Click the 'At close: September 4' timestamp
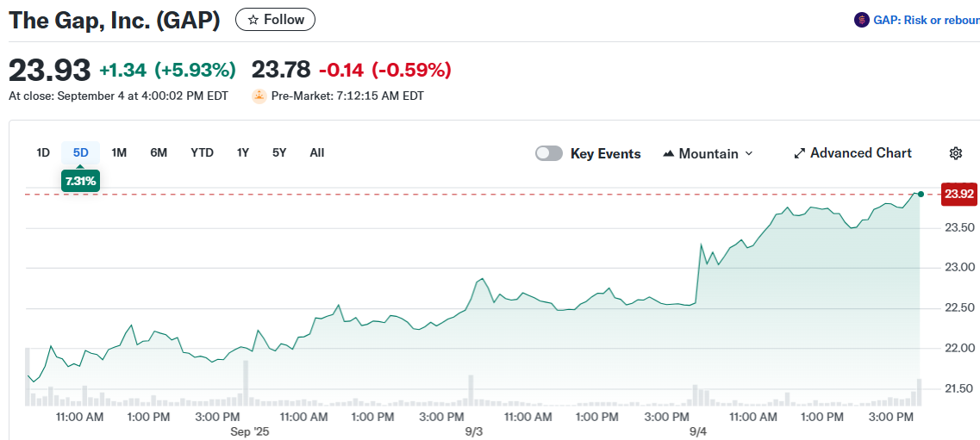980x440 pixels. (119, 96)
